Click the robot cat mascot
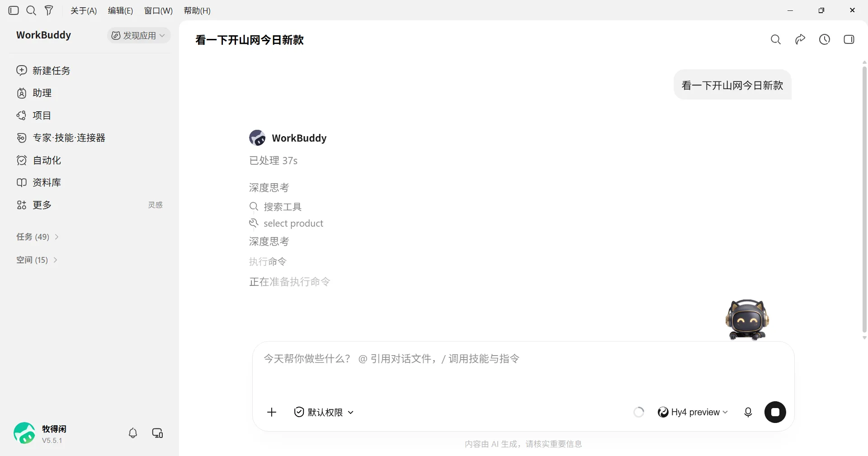 click(747, 320)
